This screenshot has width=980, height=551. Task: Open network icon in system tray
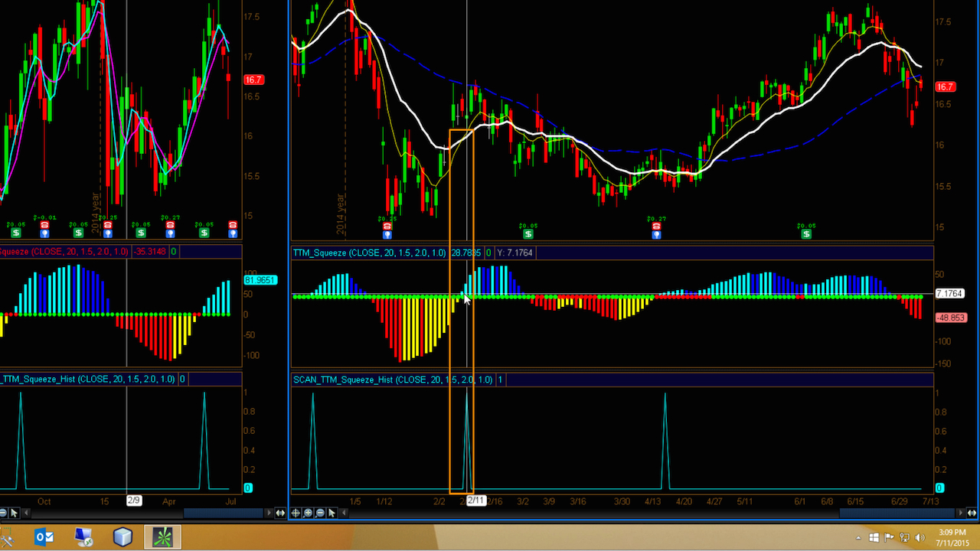(904, 538)
